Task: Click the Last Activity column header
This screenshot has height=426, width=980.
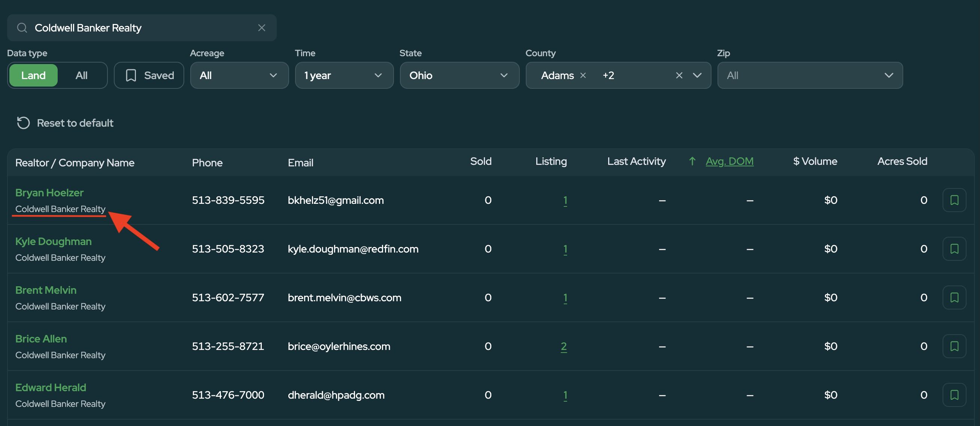Action: pos(637,161)
